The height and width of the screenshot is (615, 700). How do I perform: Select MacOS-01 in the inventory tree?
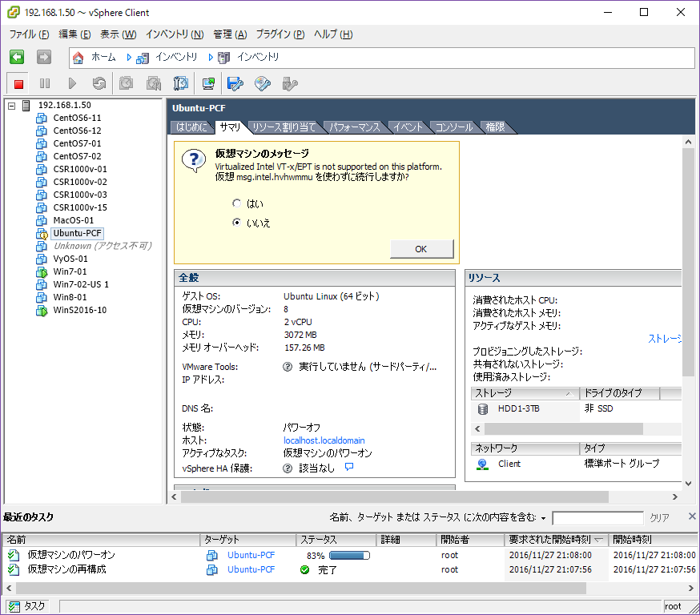[x=73, y=220]
